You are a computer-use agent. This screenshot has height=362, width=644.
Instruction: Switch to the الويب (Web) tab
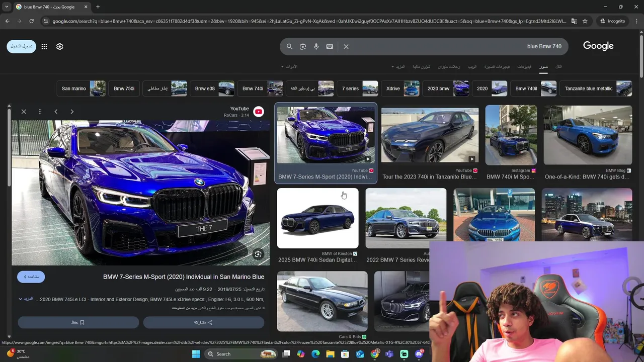pos(472,66)
